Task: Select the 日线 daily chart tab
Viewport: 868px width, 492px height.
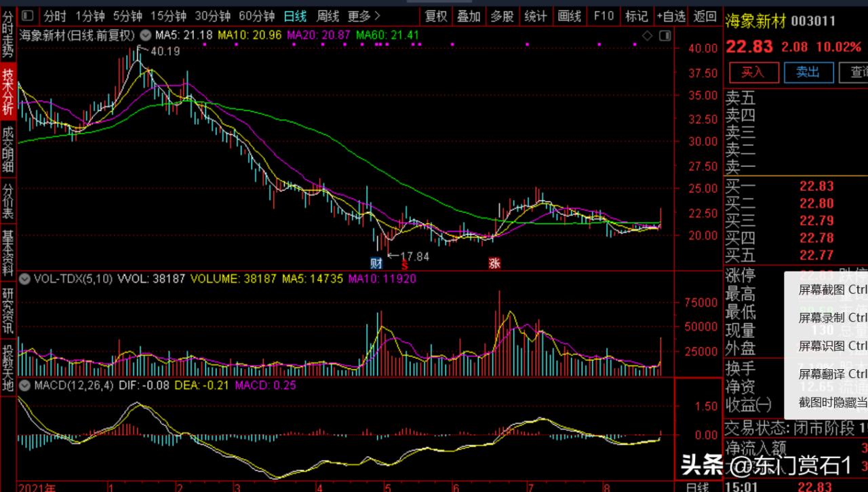Action: (295, 16)
